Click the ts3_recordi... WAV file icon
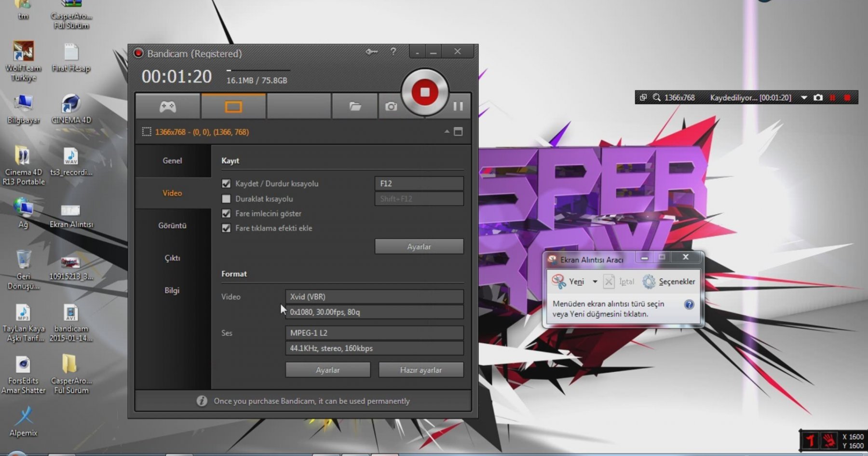This screenshot has width=868, height=456. 71,162
